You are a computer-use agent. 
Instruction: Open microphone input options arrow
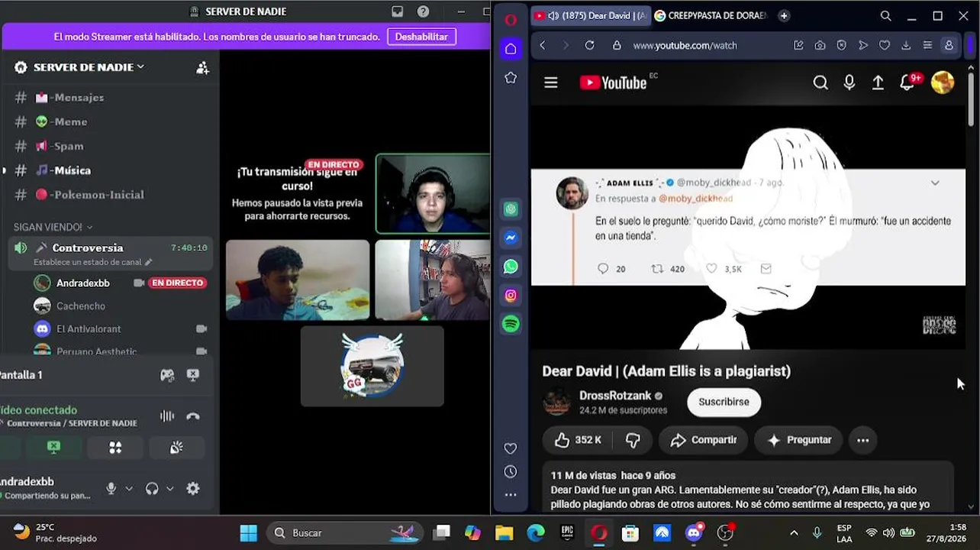pyautogui.click(x=129, y=489)
